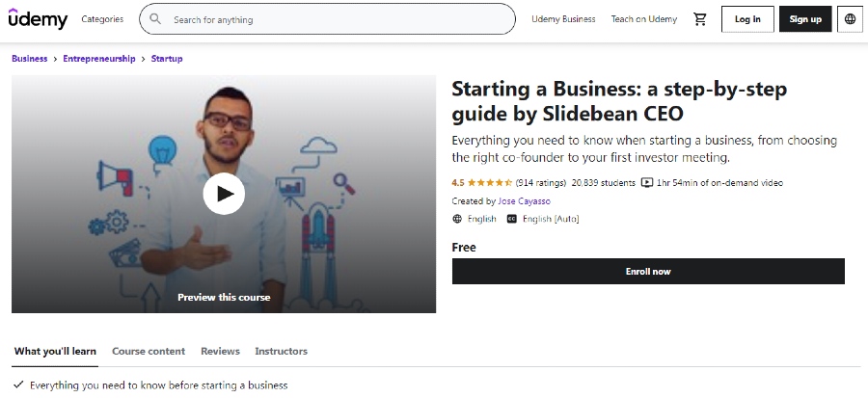
Task: Click the search magnifier icon
Action: 155,18
